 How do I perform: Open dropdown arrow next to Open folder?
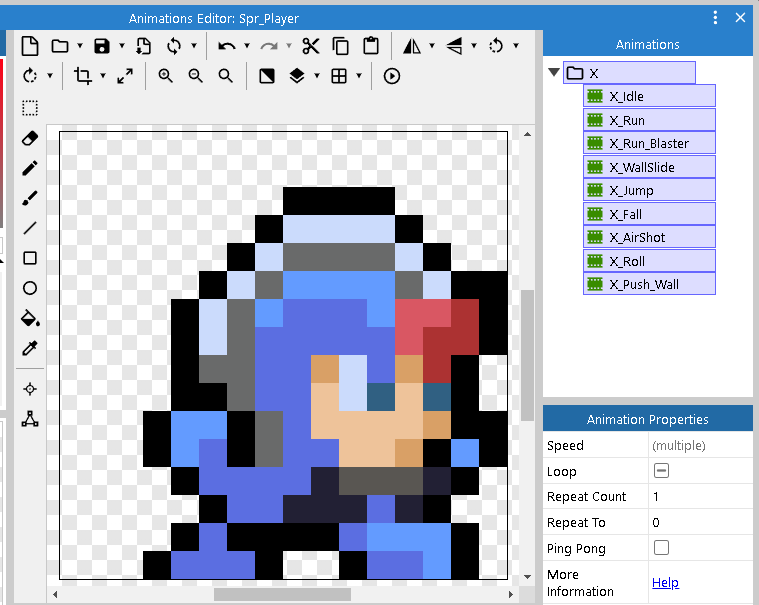(x=80, y=46)
